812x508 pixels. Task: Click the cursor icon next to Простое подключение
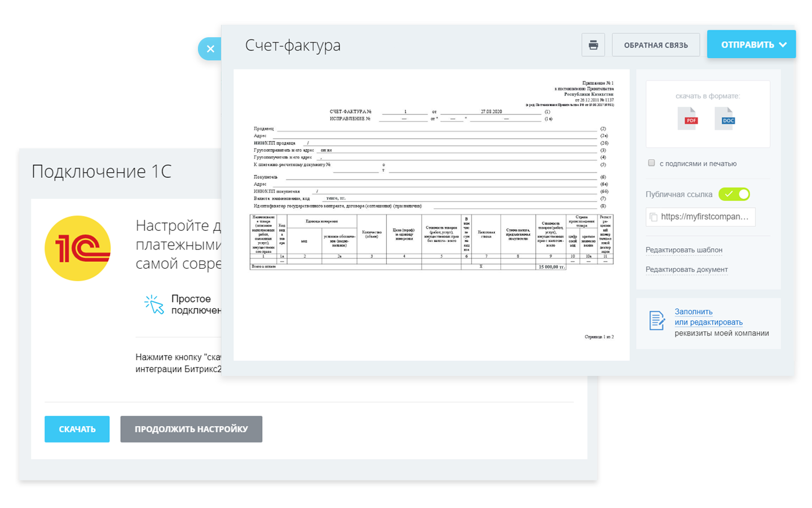tap(154, 304)
